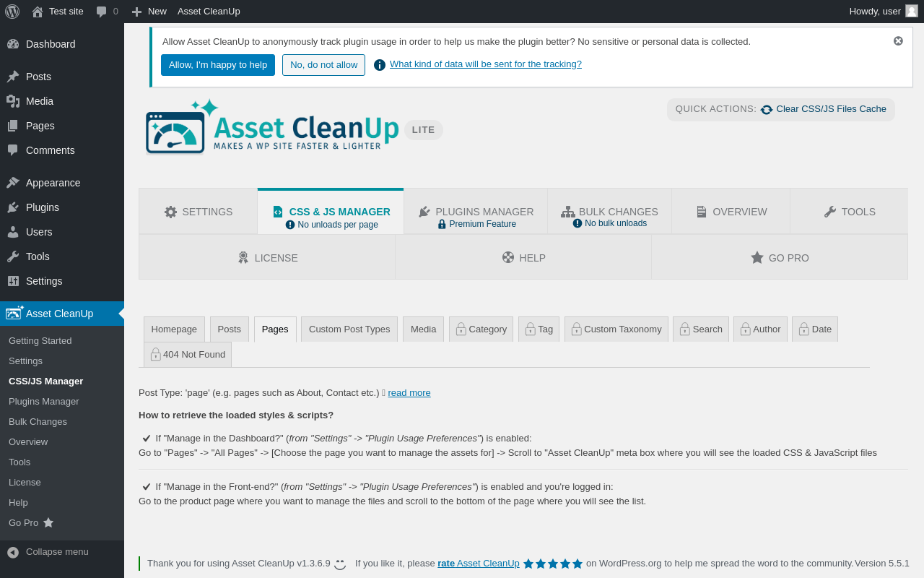
Task: Open the SETTINGS tab with the gear icon
Action: [199, 212]
